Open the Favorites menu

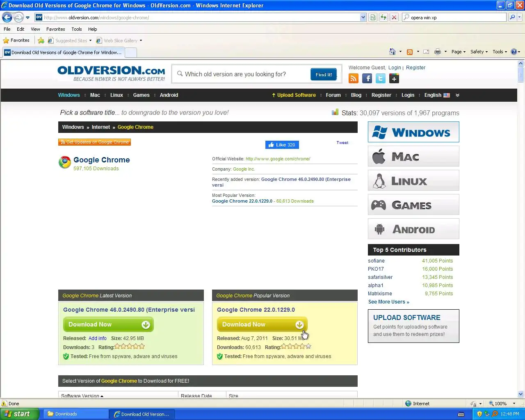(x=55, y=29)
